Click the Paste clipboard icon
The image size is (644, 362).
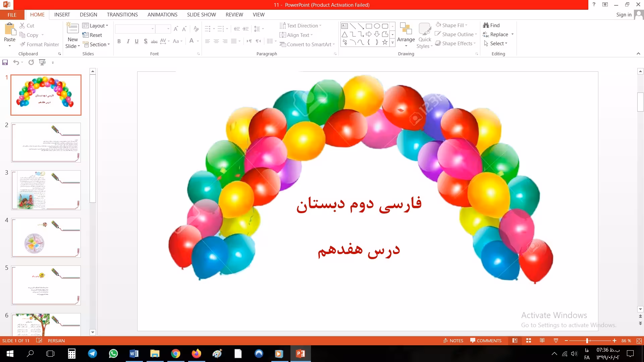click(10, 29)
